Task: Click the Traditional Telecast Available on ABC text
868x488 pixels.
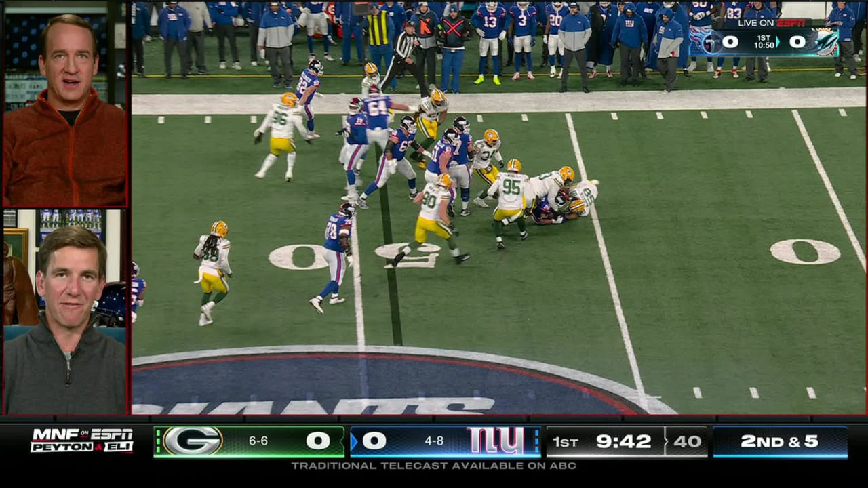Action: pyautogui.click(x=433, y=466)
